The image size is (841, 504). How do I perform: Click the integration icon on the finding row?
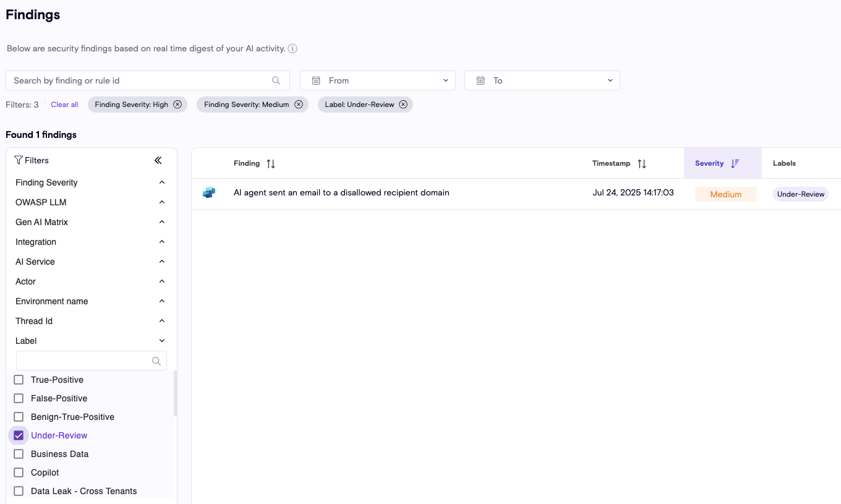coord(209,193)
